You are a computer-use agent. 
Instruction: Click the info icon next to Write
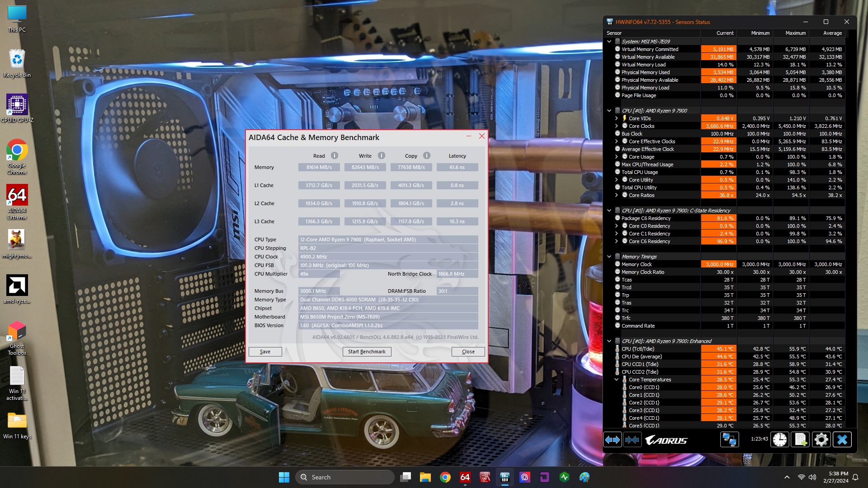click(x=382, y=155)
